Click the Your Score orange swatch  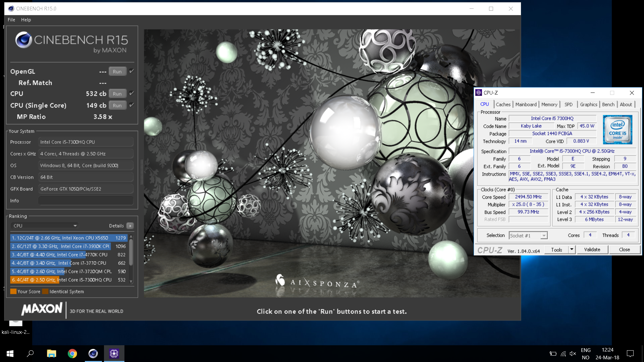13,291
